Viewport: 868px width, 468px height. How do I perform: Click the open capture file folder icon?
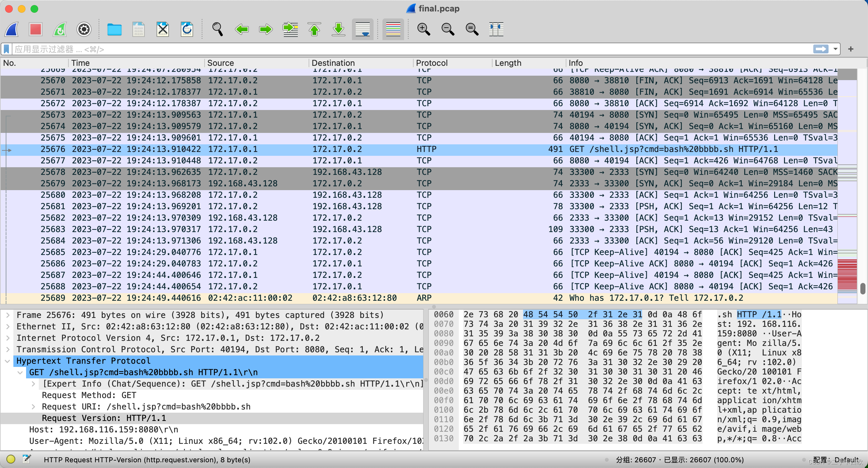[x=114, y=29]
